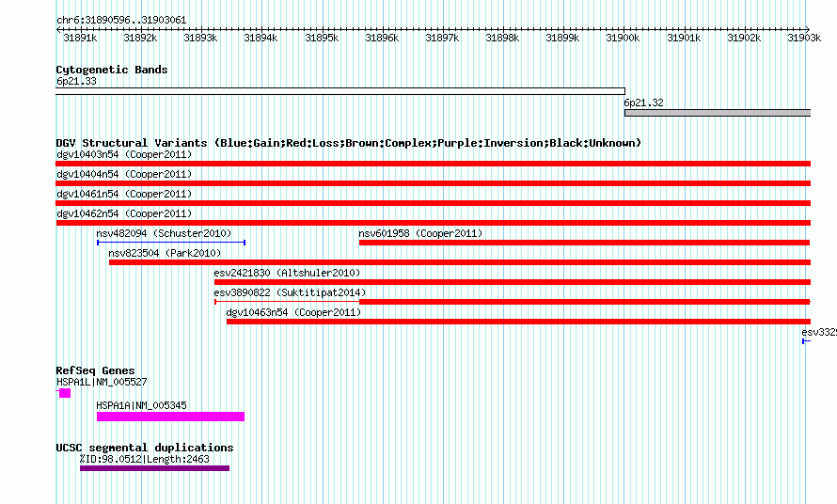Click the 31902k ruler tick label
This screenshot has width=837, height=504.
[744, 38]
